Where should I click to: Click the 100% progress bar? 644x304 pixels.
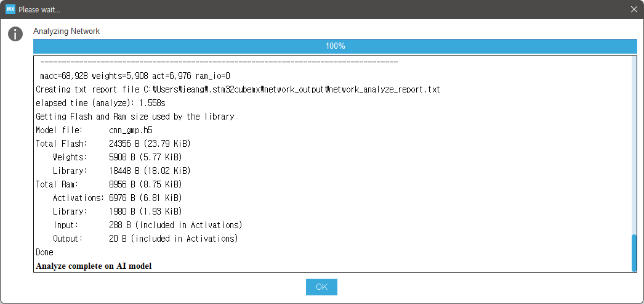coord(335,46)
